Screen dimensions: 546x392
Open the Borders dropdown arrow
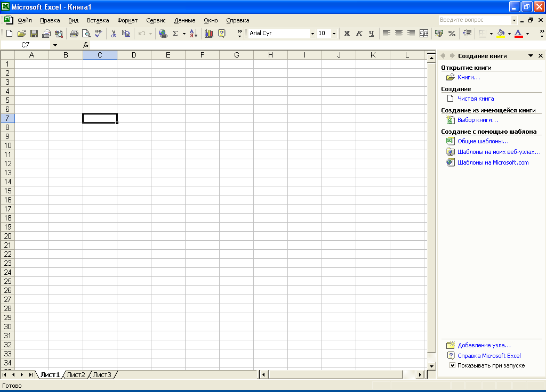(x=491, y=34)
